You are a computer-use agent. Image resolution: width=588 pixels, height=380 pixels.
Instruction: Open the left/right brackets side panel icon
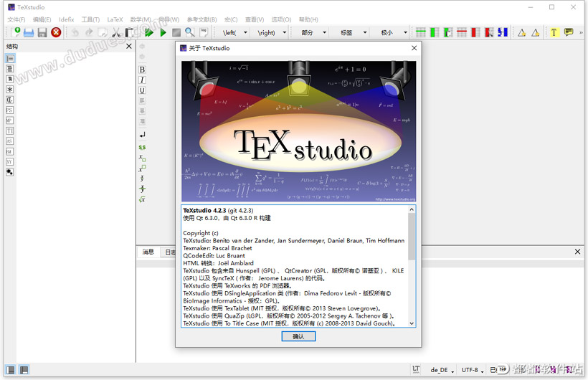tap(10, 100)
